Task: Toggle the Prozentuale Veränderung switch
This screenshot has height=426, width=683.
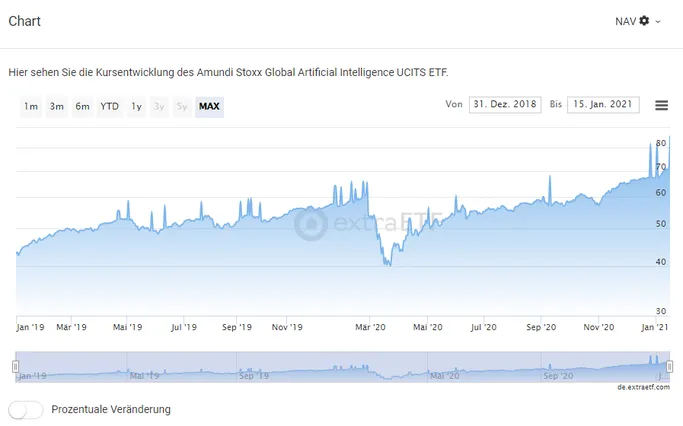Action: click(x=26, y=409)
